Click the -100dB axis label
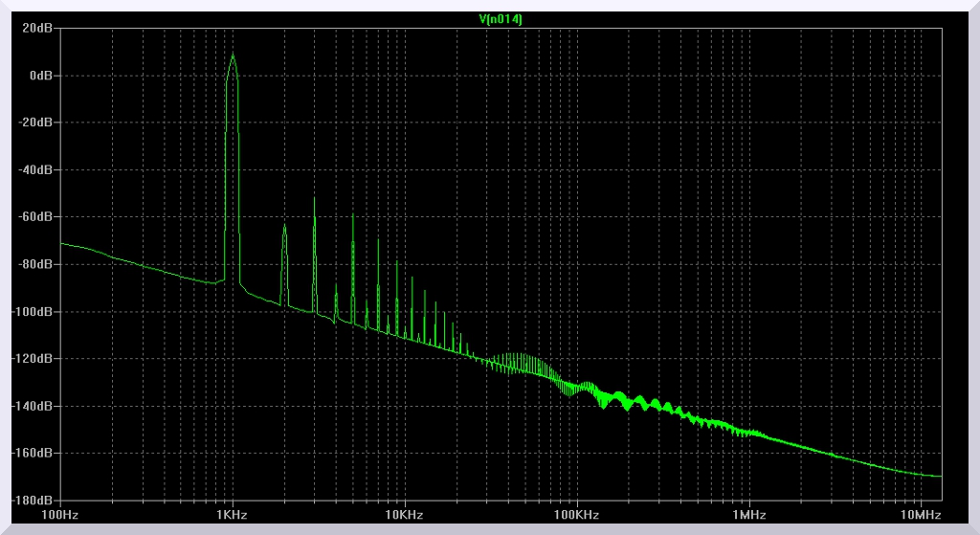The image size is (980, 535). coord(33,312)
